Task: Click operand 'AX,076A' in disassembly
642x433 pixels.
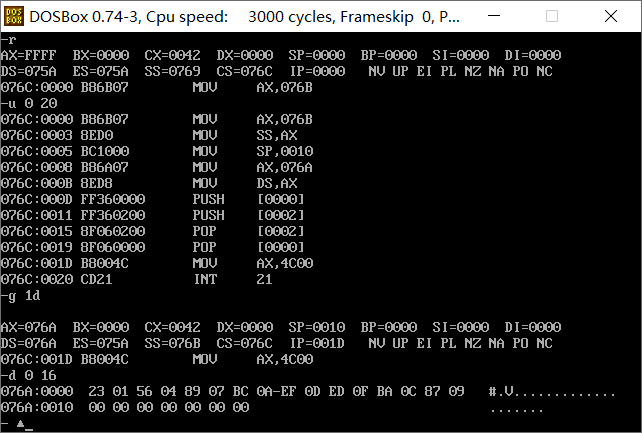Action: pos(285,167)
